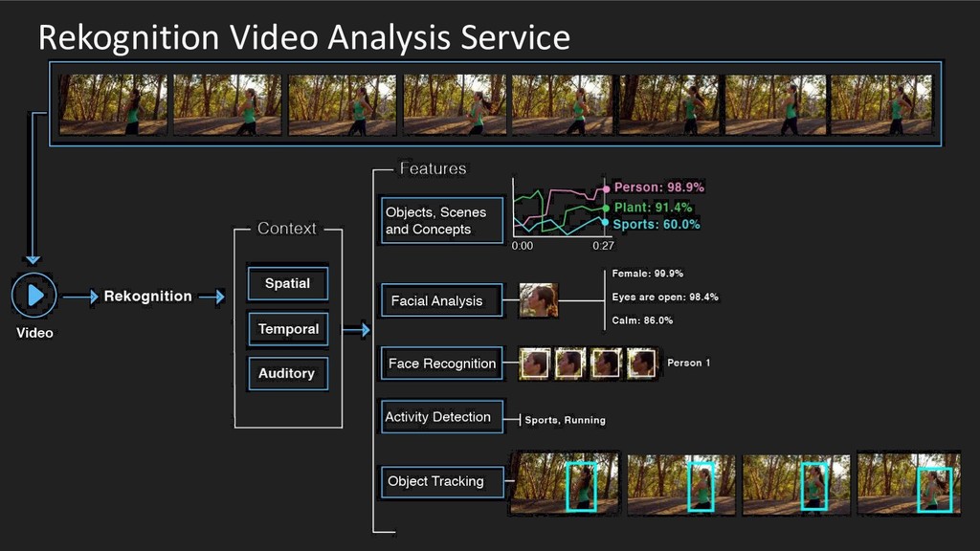Click the Video play button icon

[33, 295]
